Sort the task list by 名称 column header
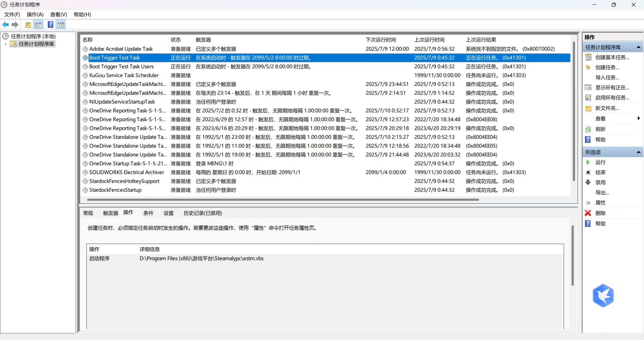 click(x=124, y=40)
